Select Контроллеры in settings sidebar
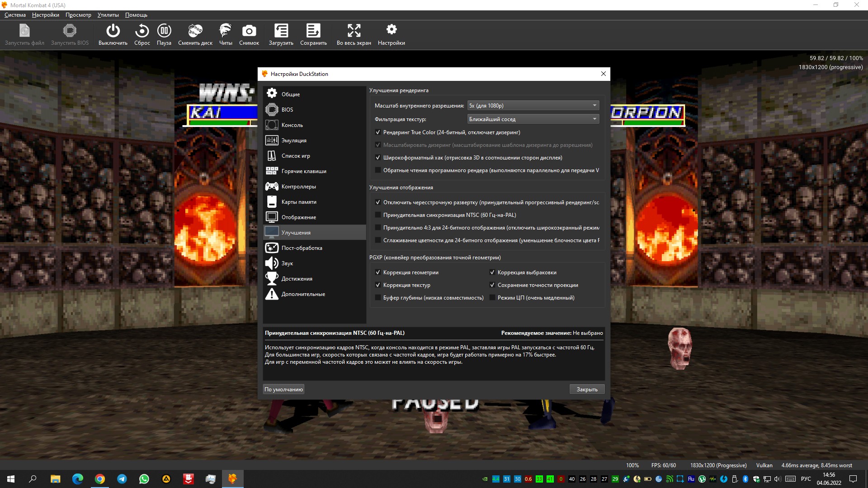868x488 pixels. 315,186
